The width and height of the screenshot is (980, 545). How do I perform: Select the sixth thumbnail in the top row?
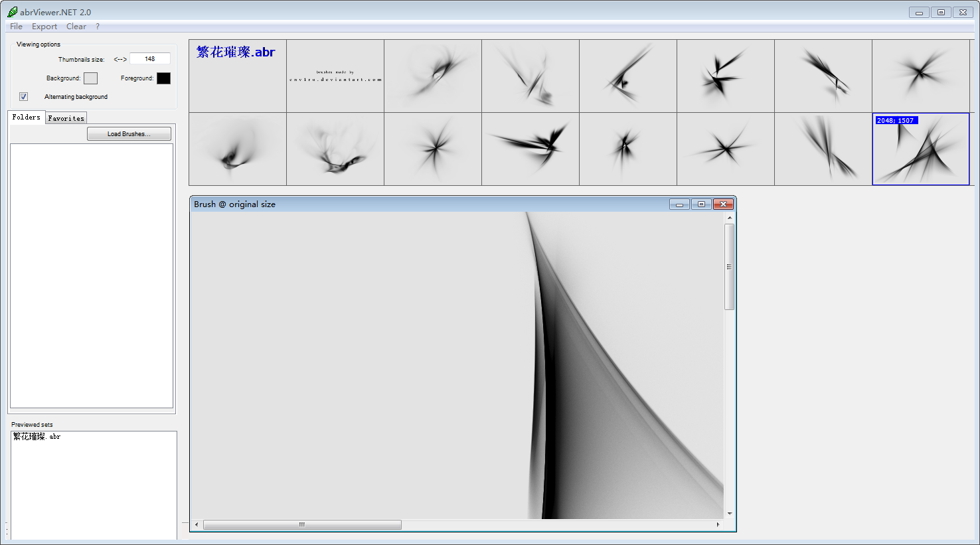726,76
